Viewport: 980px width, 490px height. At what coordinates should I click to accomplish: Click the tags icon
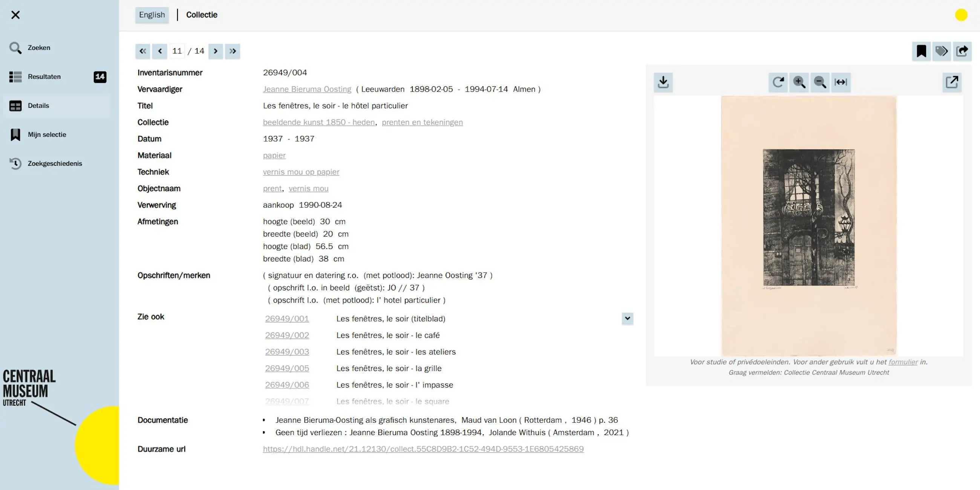point(942,51)
